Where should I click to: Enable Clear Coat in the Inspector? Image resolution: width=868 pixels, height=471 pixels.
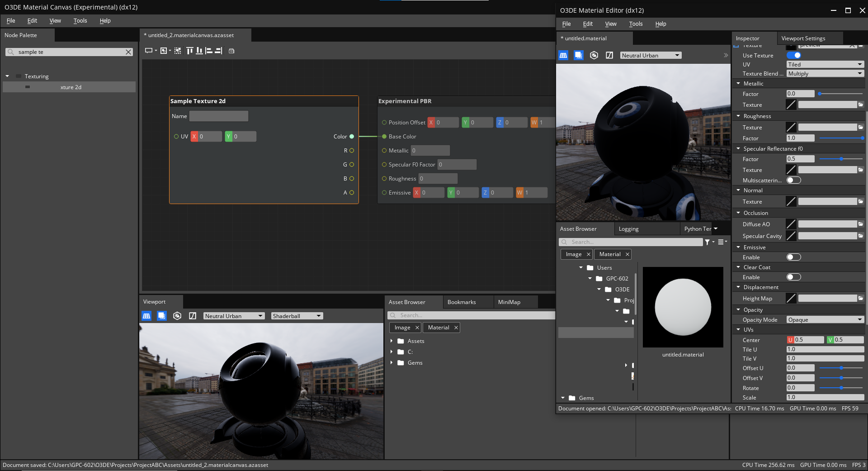click(x=793, y=276)
